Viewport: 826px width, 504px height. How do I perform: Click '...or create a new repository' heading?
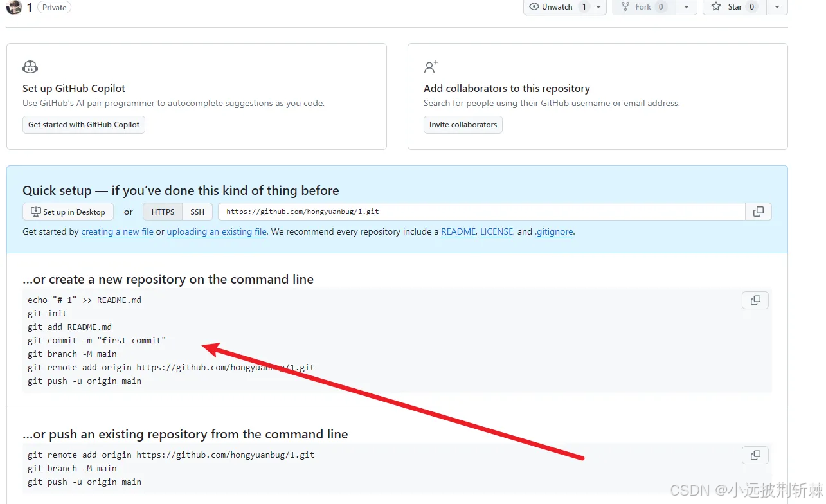click(168, 279)
